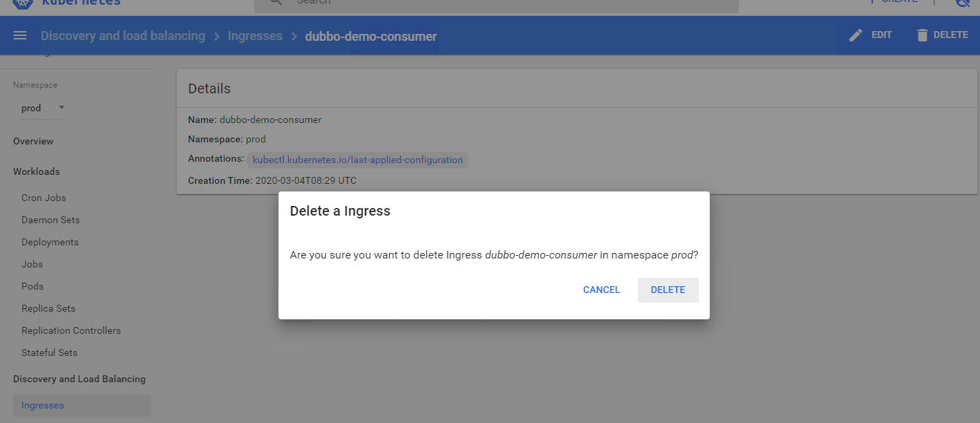Confirm deletion with dialog DELETE button
The image size is (980, 423).
(x=668, y=290)
